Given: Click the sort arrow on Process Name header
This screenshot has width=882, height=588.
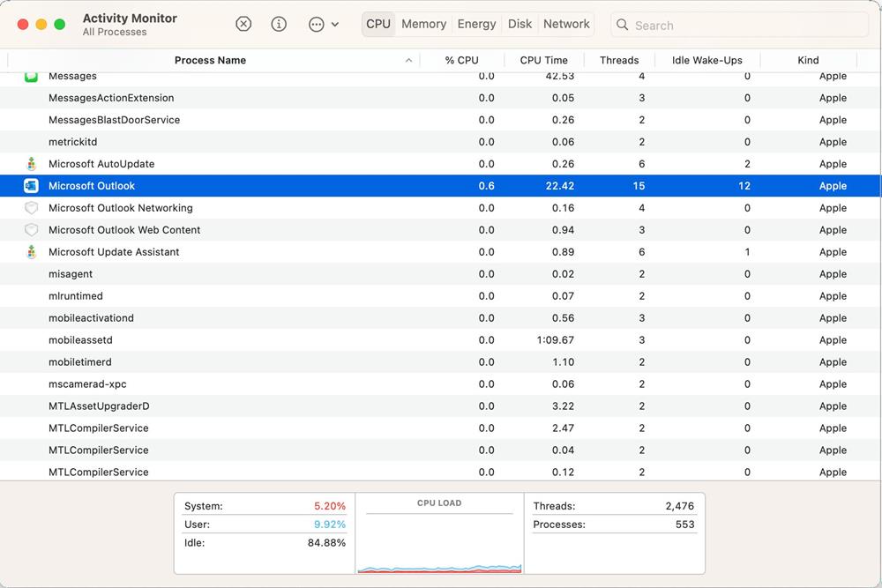Looking at the screenshot, I should [x=407, y=60].
